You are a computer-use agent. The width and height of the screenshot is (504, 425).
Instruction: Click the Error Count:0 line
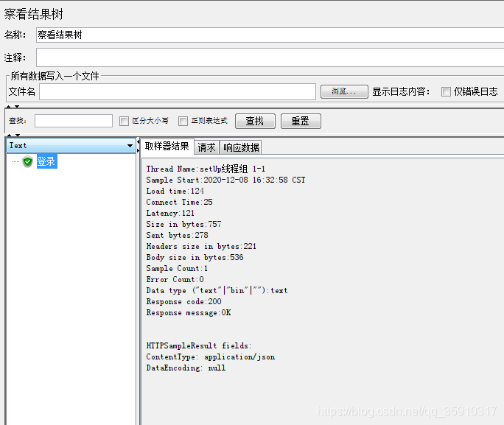pos(175,279)
